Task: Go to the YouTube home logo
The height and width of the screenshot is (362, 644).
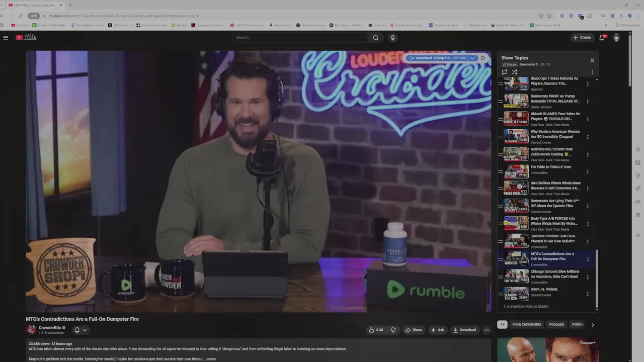Action: [26, 37]
